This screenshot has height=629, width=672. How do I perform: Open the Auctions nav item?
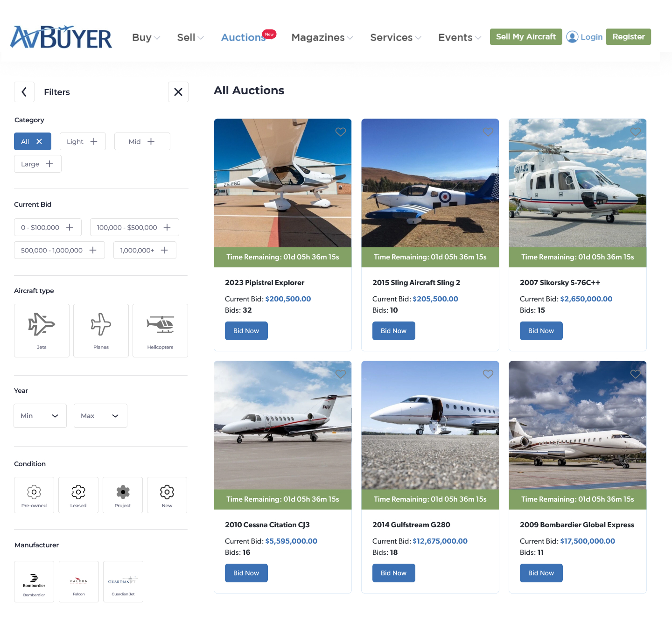coord(244,37)
